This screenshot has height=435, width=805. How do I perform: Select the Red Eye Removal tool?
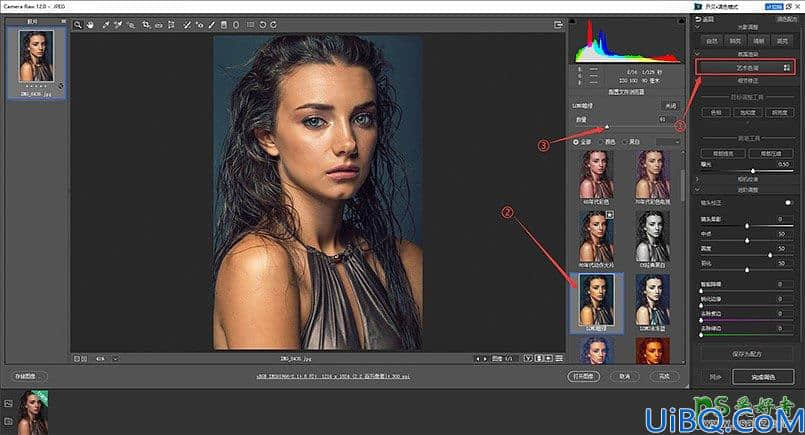(199, 25)
